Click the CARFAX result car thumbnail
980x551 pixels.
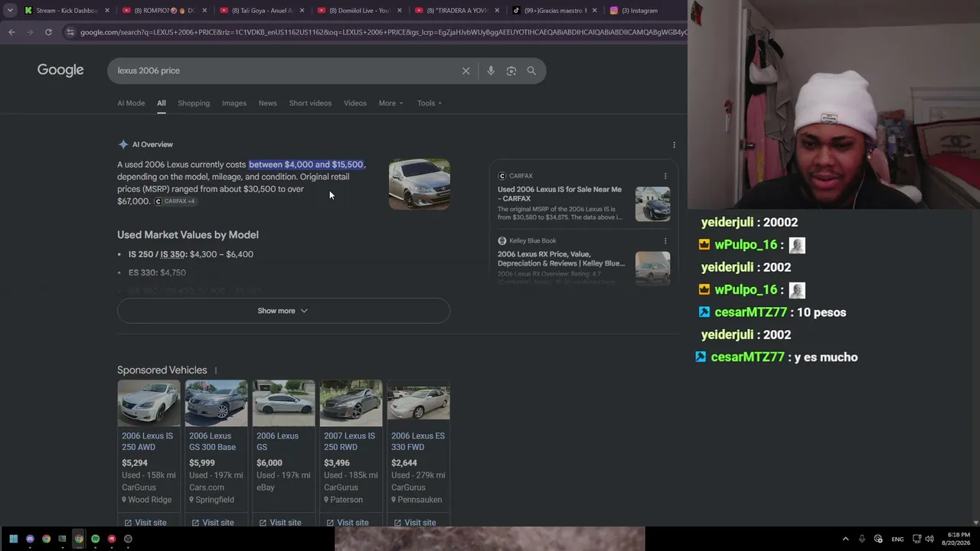point(652,204)
